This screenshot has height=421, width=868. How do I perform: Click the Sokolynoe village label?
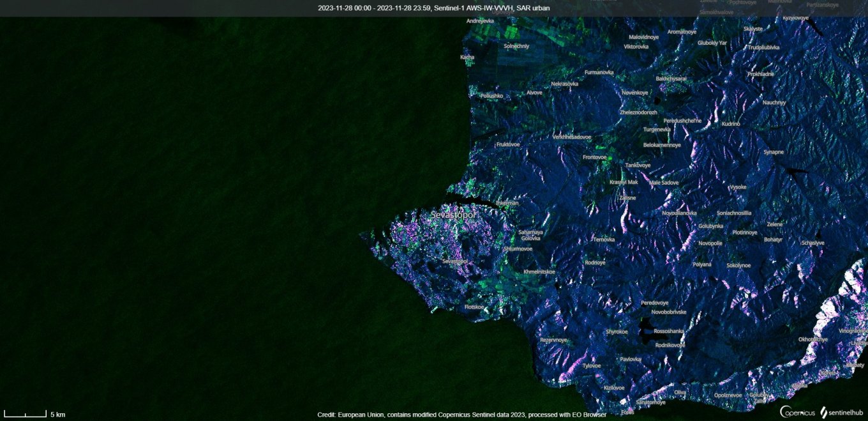pos(738,265)
